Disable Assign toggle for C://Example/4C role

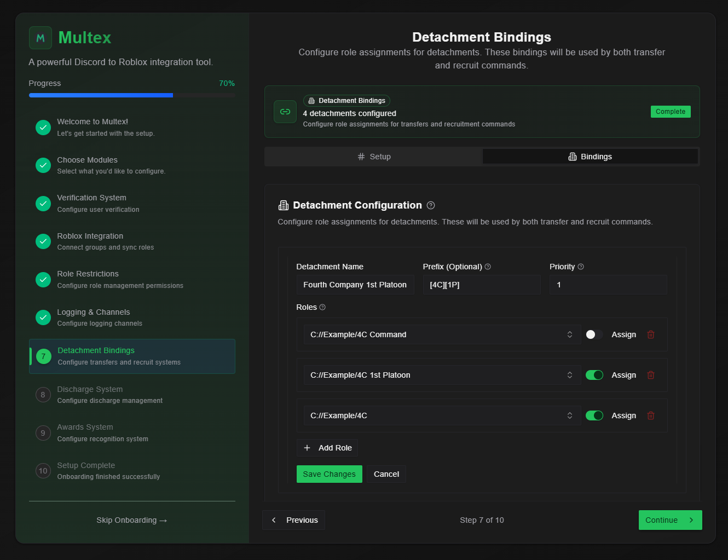(594, 415)
